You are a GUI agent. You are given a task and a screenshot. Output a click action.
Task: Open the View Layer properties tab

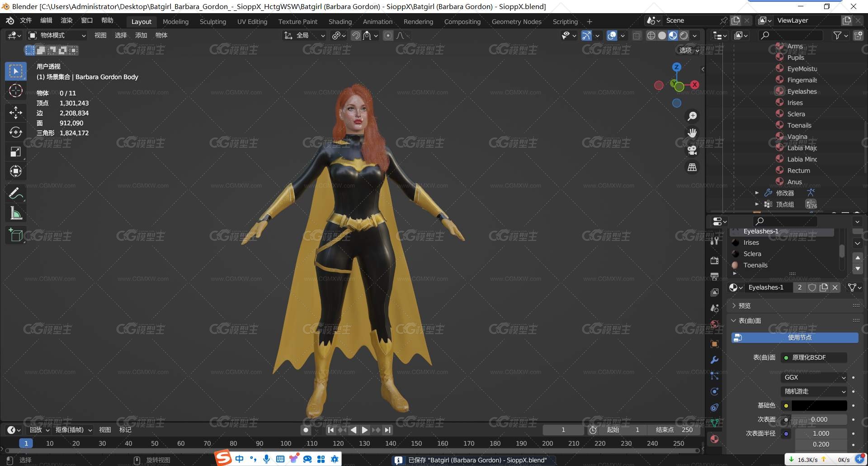click(715, 292)
